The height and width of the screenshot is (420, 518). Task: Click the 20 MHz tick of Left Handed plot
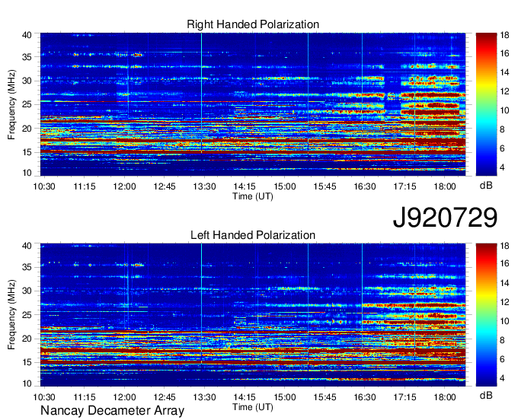[27, 339]
